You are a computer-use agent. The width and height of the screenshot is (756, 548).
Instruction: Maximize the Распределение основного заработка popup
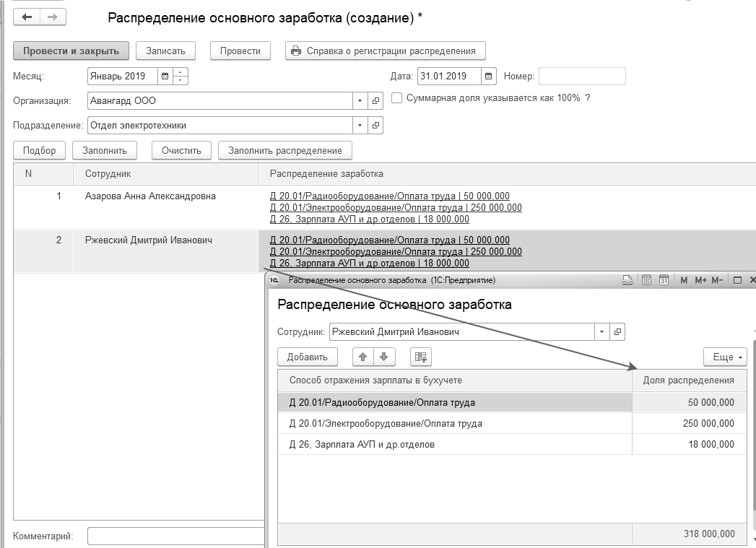[737, 280]
